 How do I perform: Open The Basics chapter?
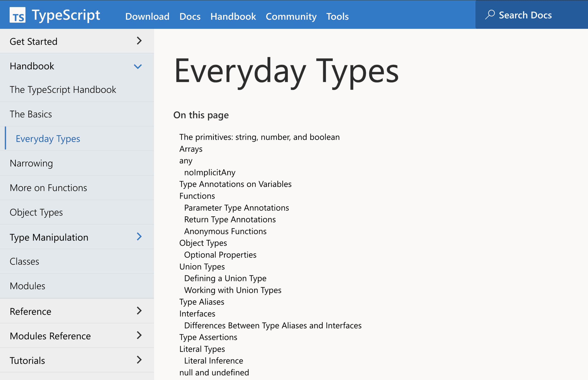[x=31, y=114]
